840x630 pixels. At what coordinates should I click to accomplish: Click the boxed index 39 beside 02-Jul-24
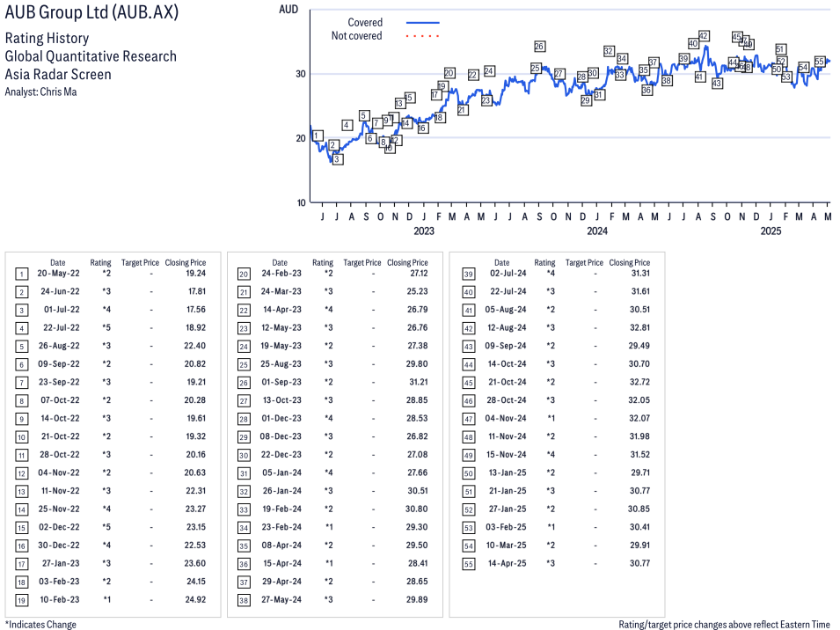[x=469, y=275]
